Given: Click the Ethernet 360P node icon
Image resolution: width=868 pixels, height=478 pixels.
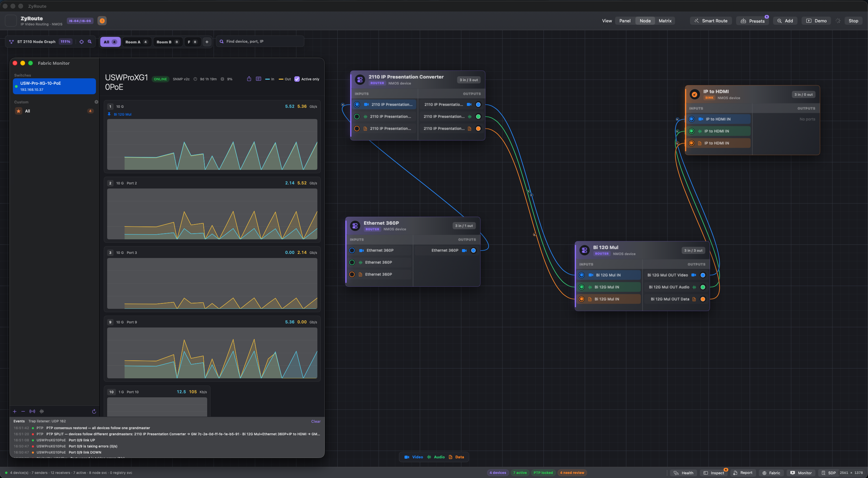Looking at the screenshot, I should [x=355, y=226].
